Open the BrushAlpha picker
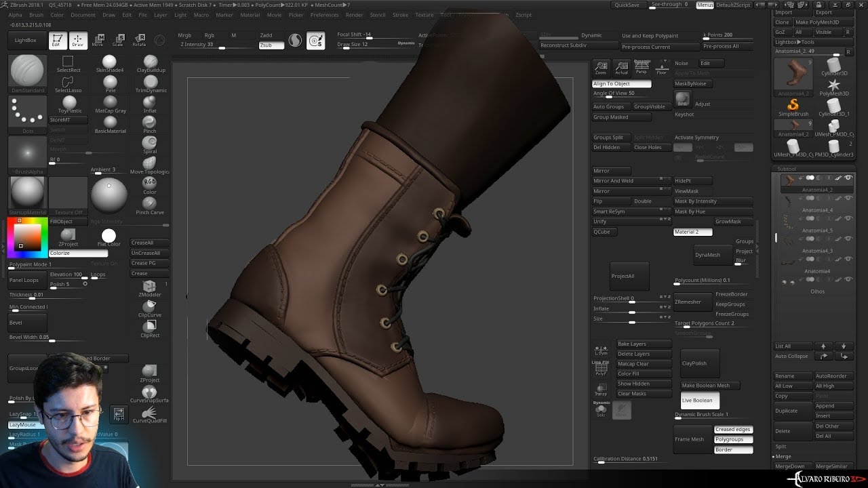Viewport: 868px width, 488px height. tap(28, 155)
